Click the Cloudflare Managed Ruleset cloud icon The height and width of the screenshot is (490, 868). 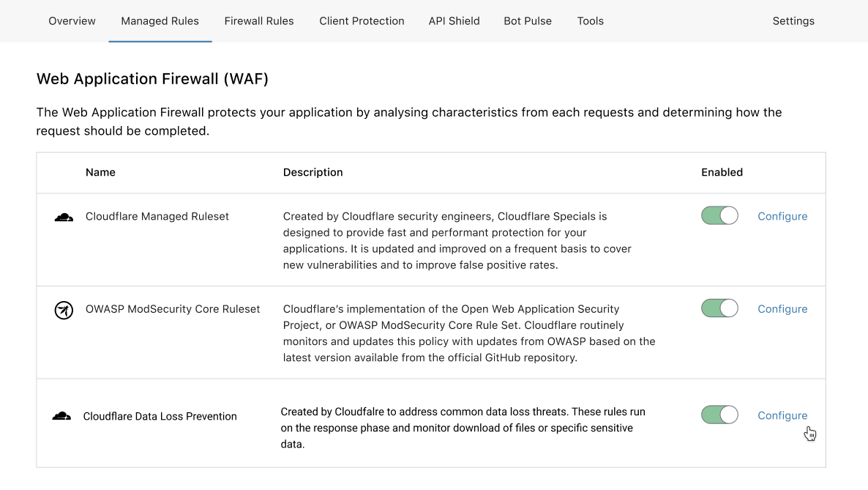click(64, 218)
